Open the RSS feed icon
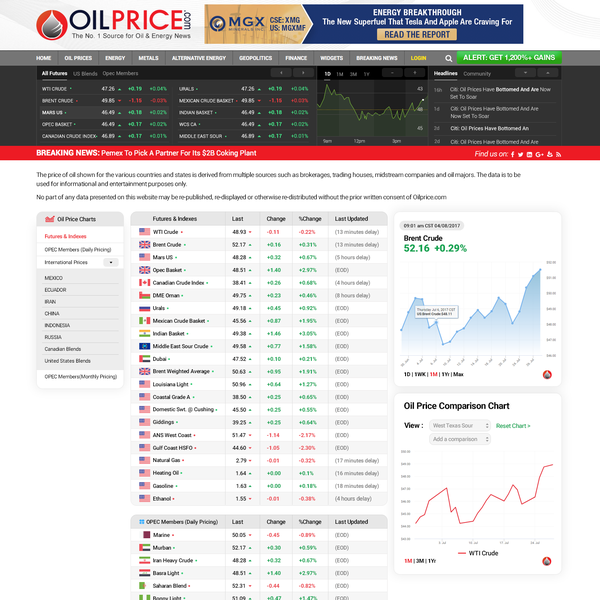Viewport: 600px width, 600px height. point(559,154)
